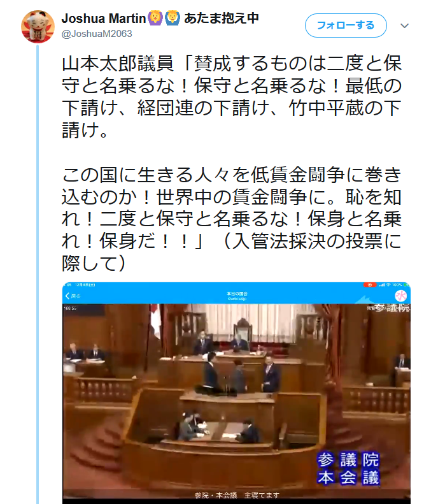This screenshot has height=504, width=438.
Task: Click the 参議院本会議 blue overlay caption
Action: pos(348,468)
